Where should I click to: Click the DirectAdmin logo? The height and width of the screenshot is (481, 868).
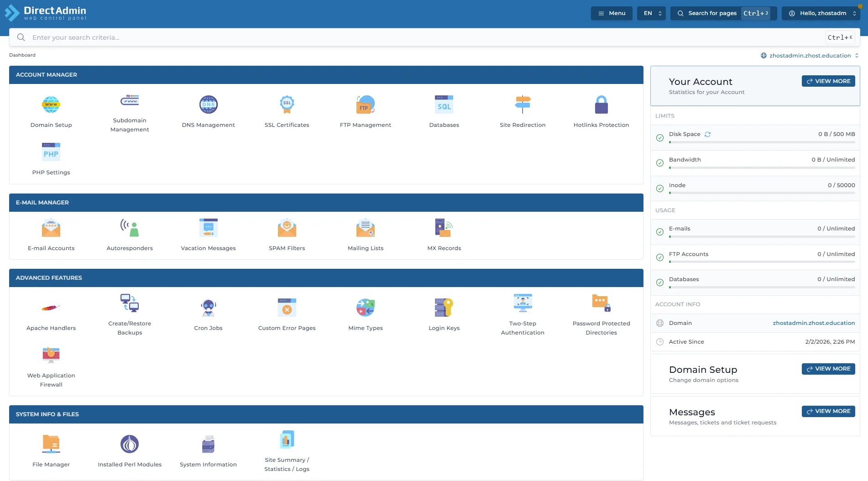point(46,13)
